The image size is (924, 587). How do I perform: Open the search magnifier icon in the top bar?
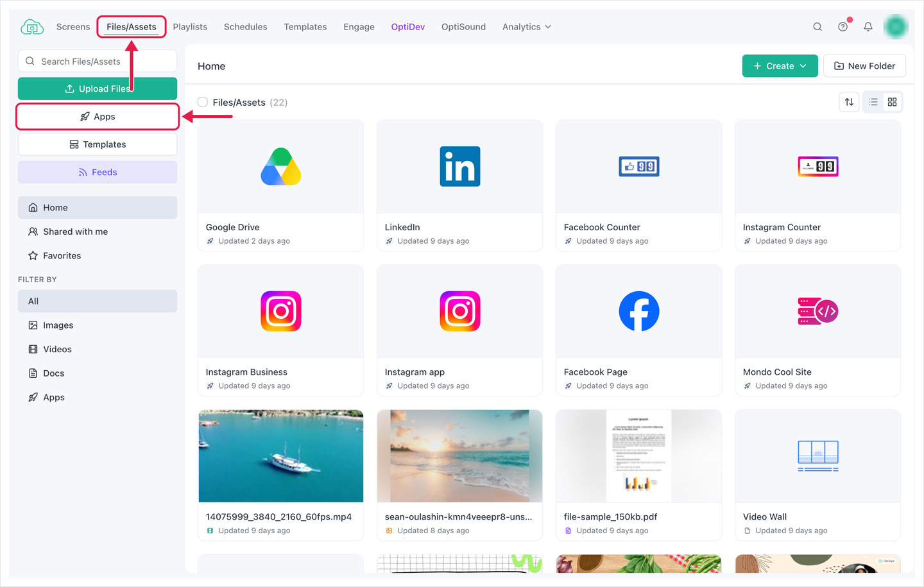tap(817, 27)
